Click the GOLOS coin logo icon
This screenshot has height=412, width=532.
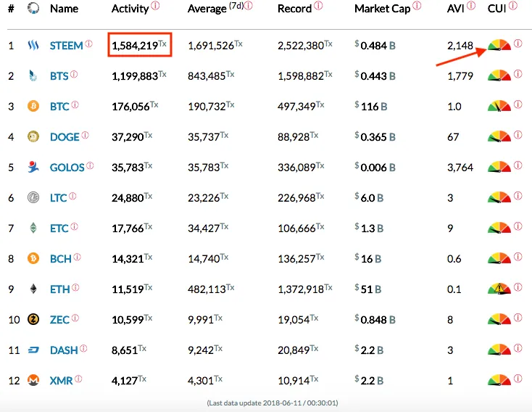tap(33, 167)
